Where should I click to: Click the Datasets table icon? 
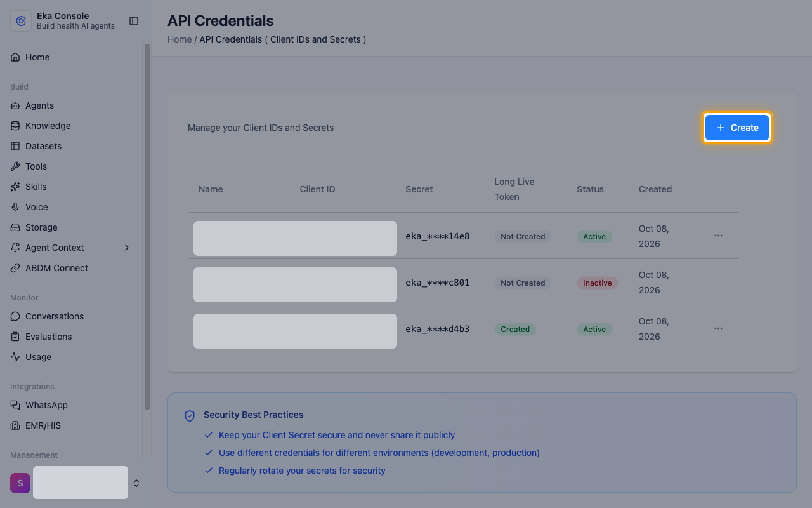[x=15, y=146]
